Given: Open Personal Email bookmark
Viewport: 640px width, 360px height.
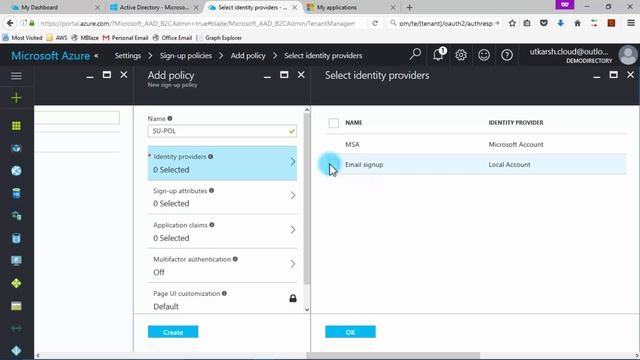Looking at the screenshot, I should (126, 38).
